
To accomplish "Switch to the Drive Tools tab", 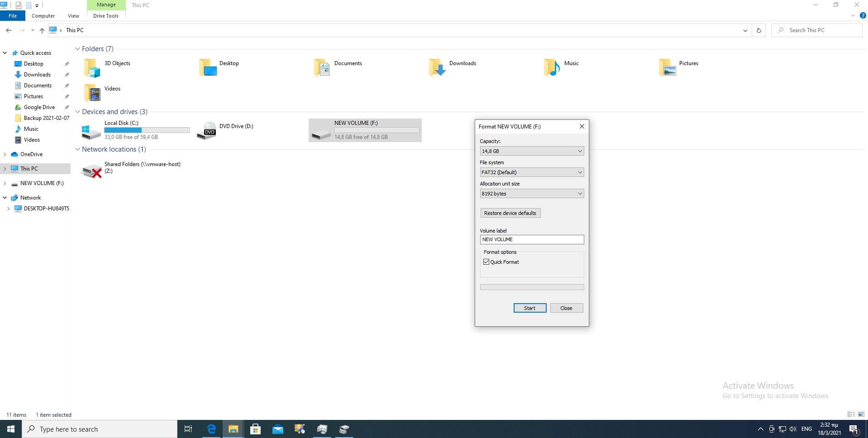I will pyautogui.click(x=106, y=16).
